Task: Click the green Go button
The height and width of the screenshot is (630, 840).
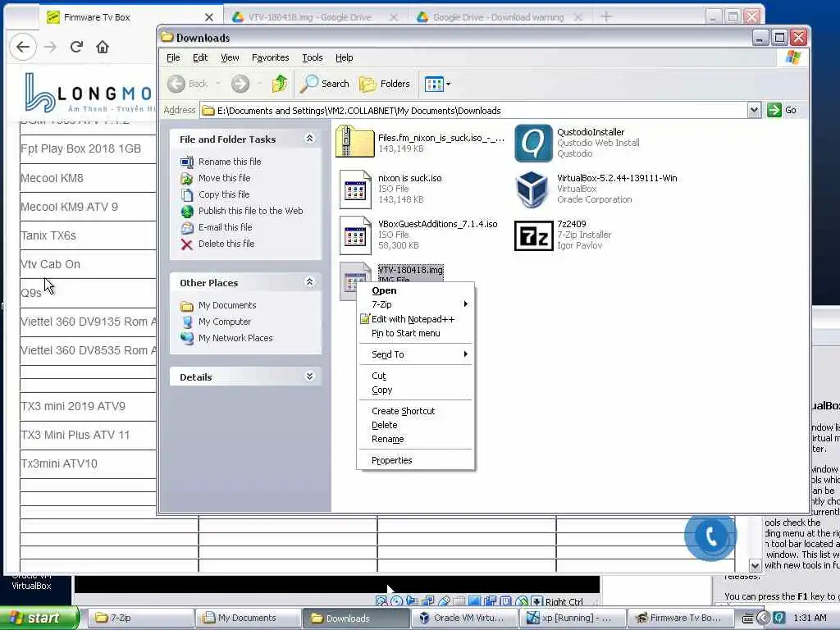Action: [x=782, y=111]
